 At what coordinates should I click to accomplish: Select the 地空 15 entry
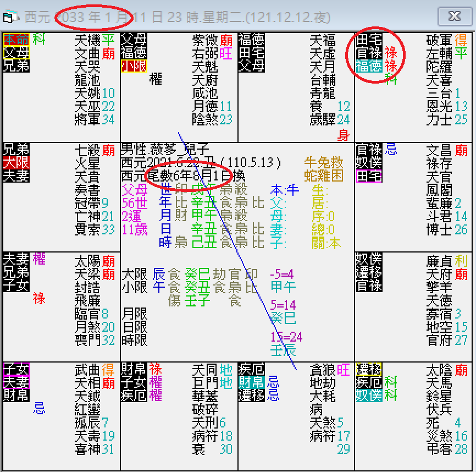pyautogui.click(x=447, y=327)
